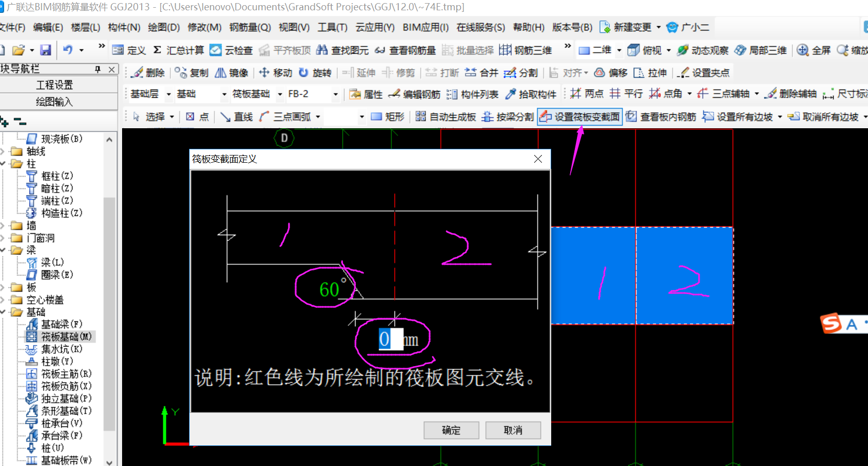The image size is (868, 466).
Task: Click 确定 in the raft section dialog
Action: click(x=451, y=430)
